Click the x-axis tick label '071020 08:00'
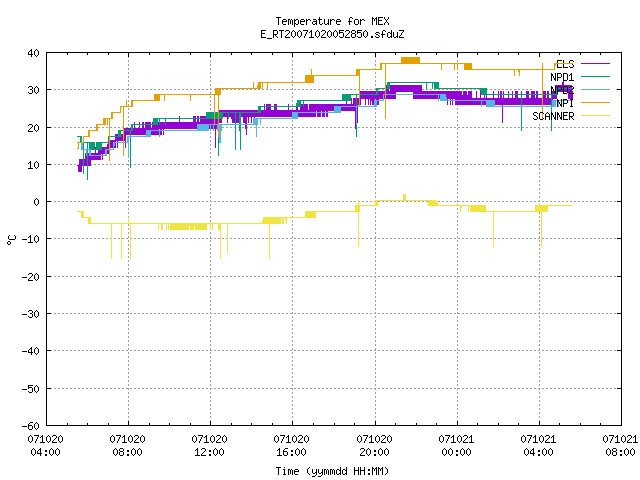The height and width of the screenshot is (480, 640). [x=127, y=446]
